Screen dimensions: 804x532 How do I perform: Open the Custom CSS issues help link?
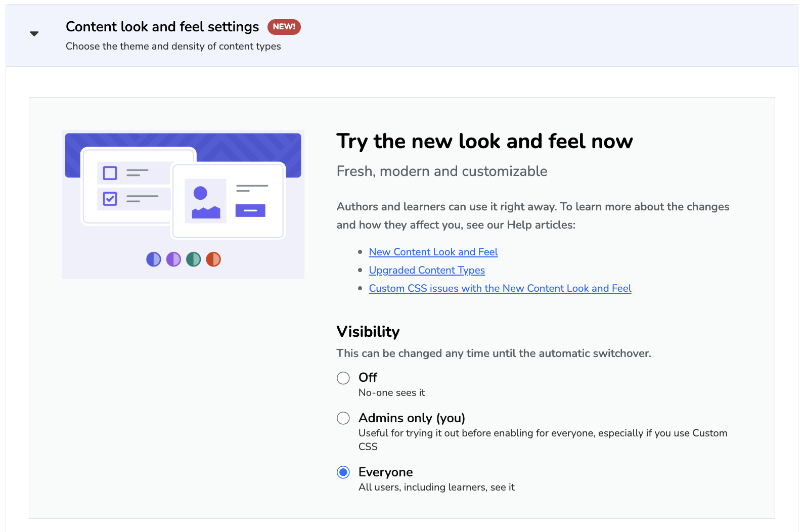500,288
